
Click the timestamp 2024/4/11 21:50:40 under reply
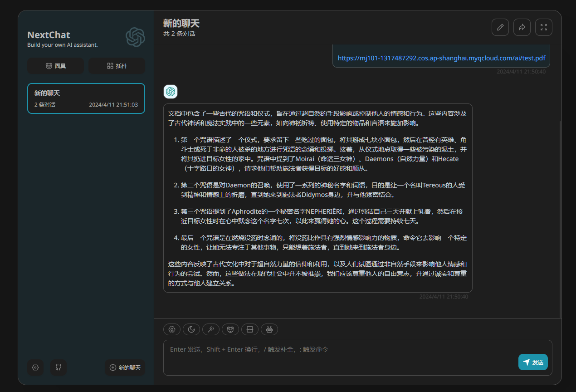click(x=444, y=297)
